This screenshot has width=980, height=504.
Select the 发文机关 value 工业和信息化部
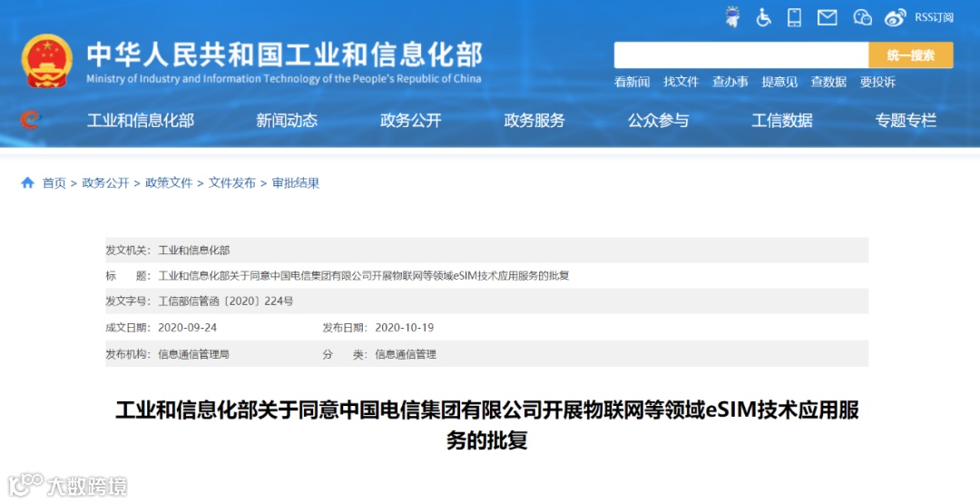194,250
